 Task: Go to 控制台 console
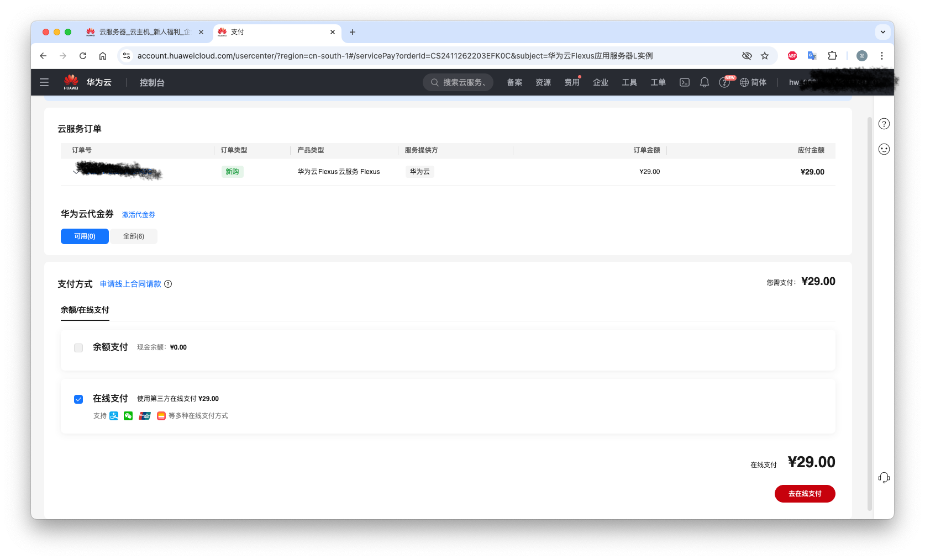pos(152,82)
